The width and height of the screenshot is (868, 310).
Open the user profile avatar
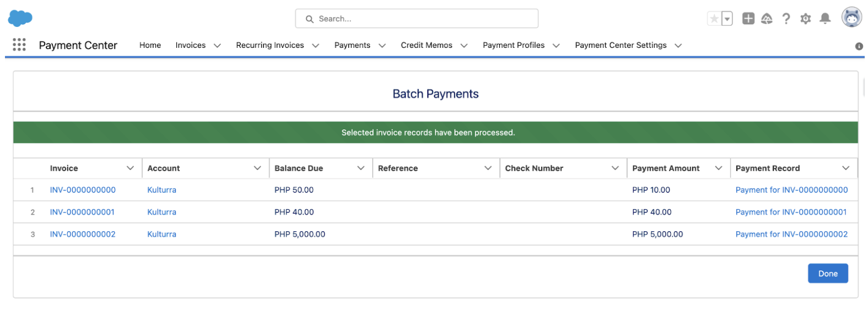tap(851, 18)
